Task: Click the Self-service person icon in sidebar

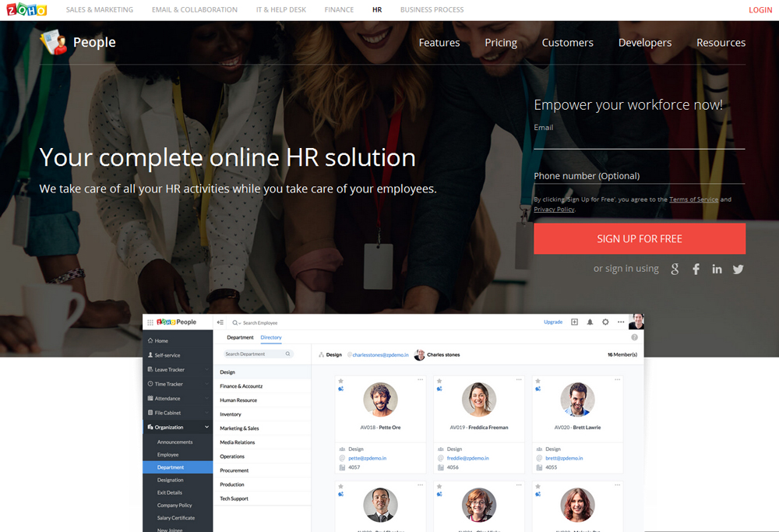Action: pyautogui.click(x=150, y=355)
